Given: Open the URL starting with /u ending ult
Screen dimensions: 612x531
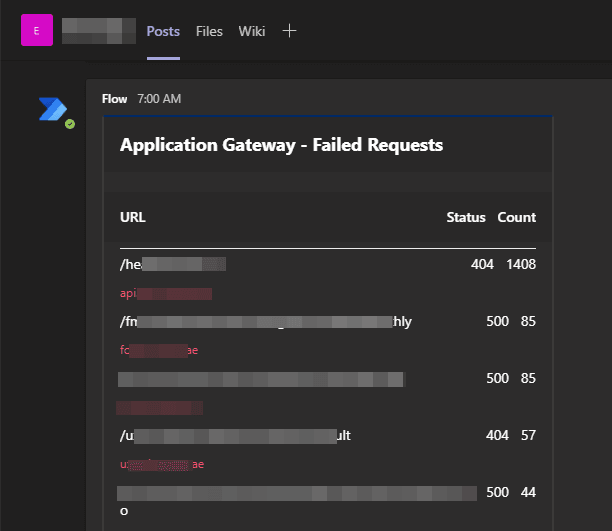Looking at the screenshot, I should [x=235, y=436].
